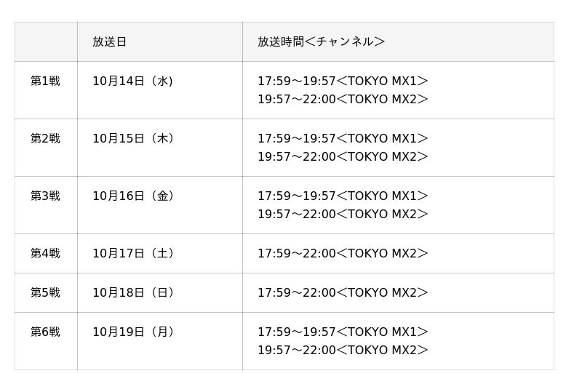Click 第6戦 19:57～22:00 TOKYO MX2 entry
The width and height of the screenshot is (582, 392).
[343, 350]
